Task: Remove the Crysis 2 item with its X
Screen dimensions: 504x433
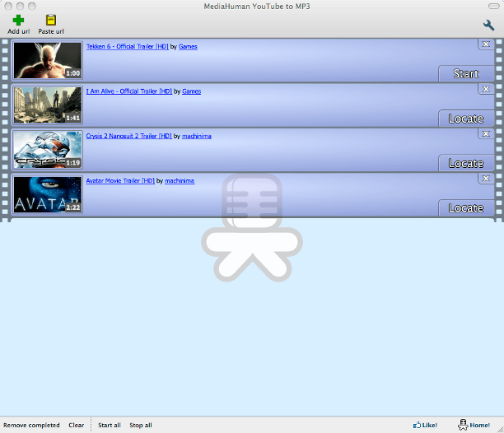Action: pyautogui.click(x=486, y=133)
